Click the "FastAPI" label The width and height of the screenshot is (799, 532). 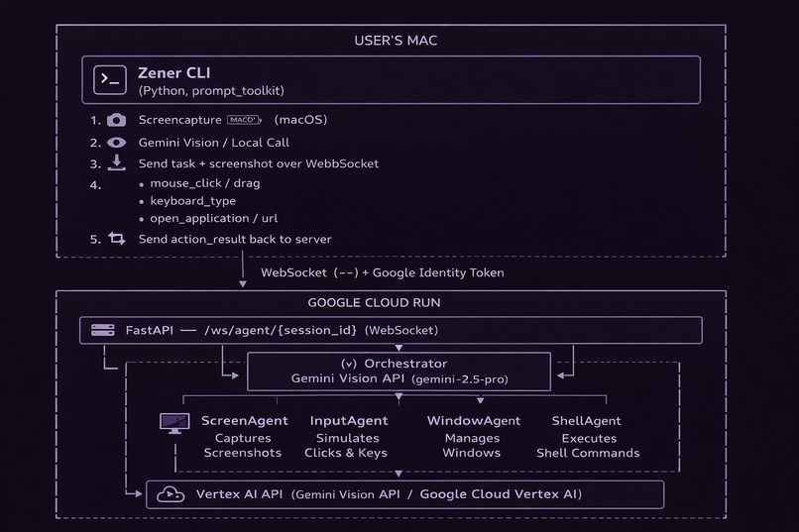pos(150,330)
